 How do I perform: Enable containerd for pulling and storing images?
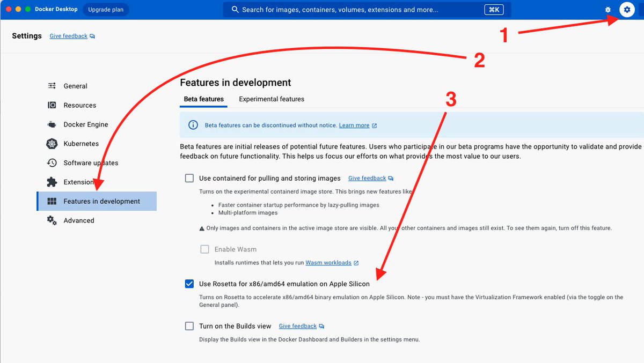189,178
